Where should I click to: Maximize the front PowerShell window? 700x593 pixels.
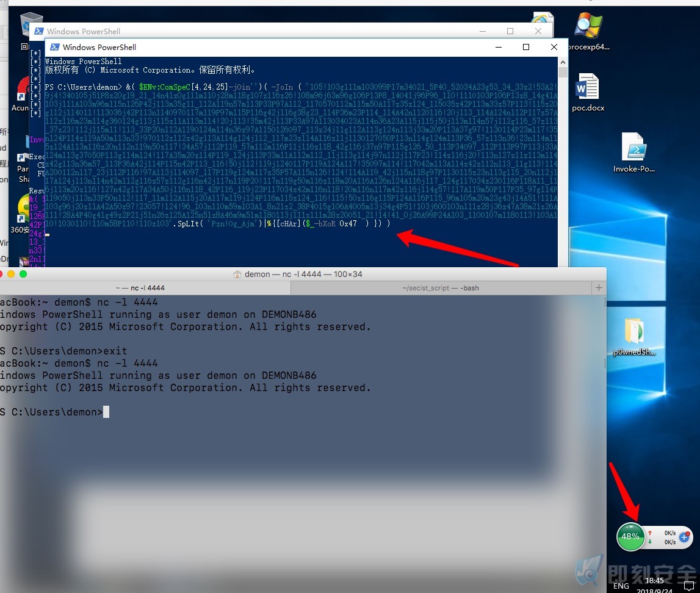[x=526, y=47]
